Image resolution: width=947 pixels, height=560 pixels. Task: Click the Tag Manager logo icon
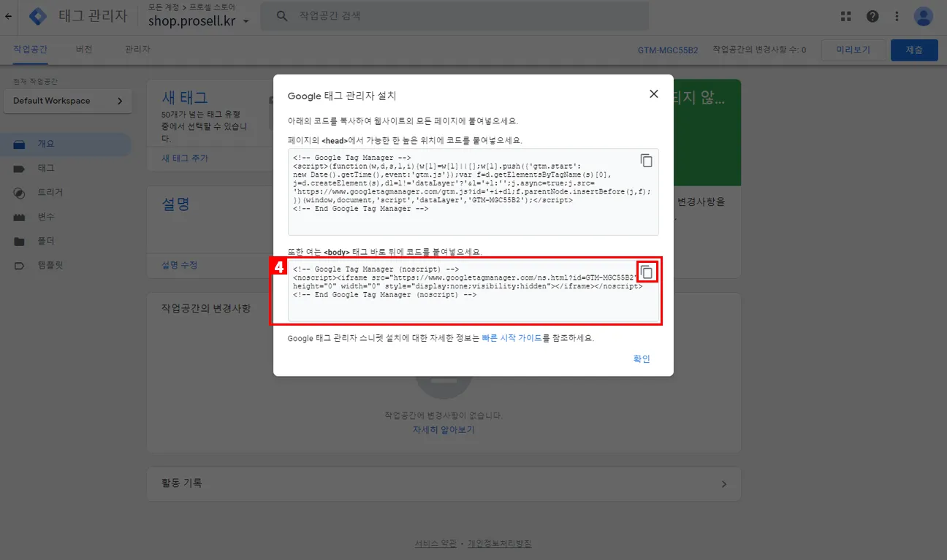pyautogui.click(x=37, y=16)
